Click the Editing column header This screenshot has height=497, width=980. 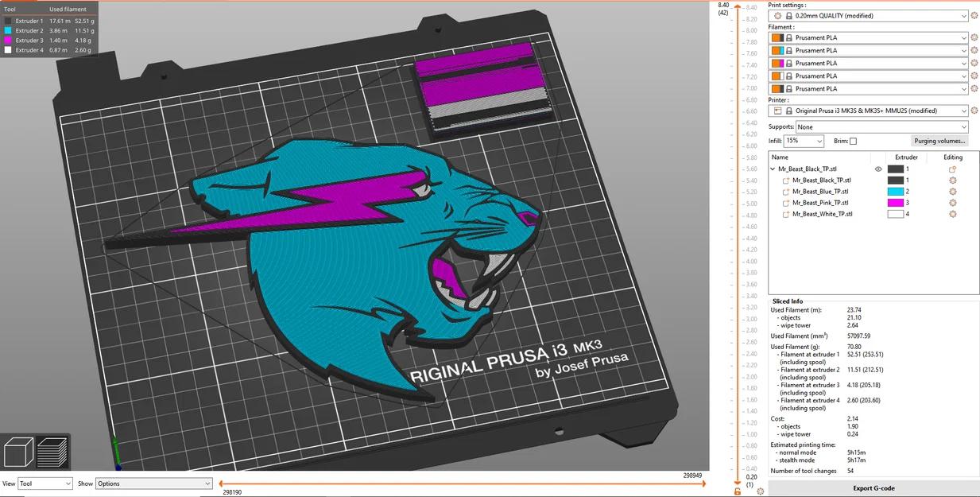[x=953, y=157]
